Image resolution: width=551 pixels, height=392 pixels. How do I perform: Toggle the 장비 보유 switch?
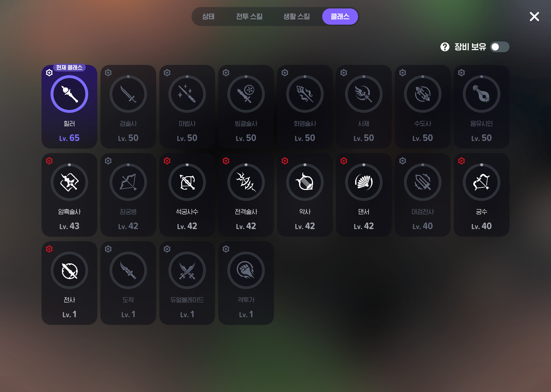click(x=500, y=47)
